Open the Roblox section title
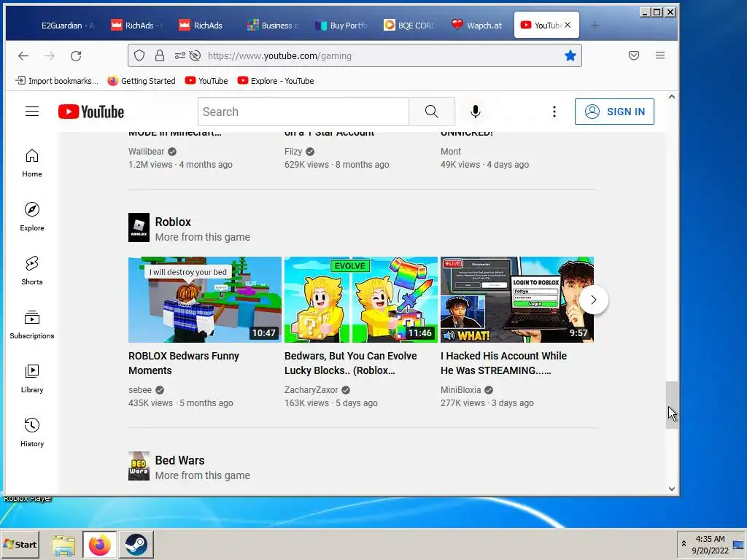Screen dimensions: 747x560 pyautogui.click(x=173, y=222)
